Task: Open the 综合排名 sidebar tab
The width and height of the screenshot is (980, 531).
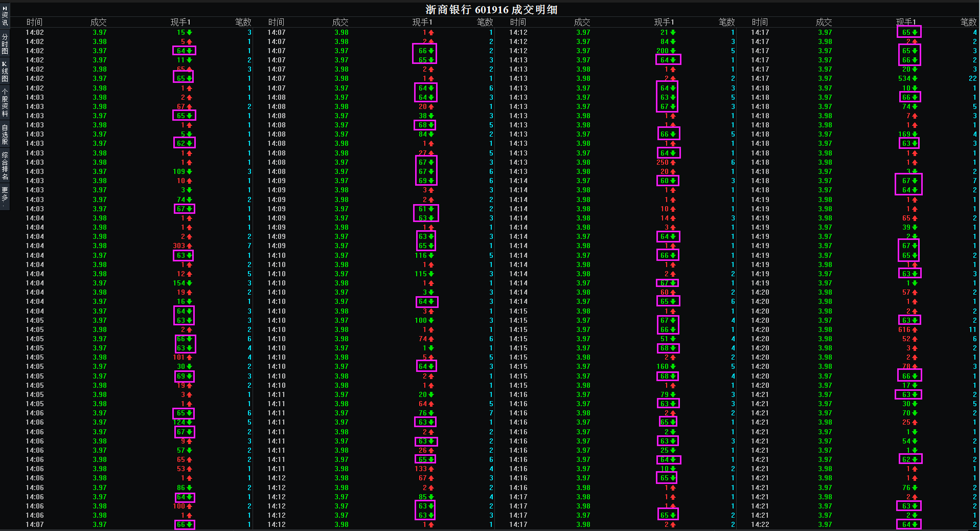Action: click(x=5, y=166)
